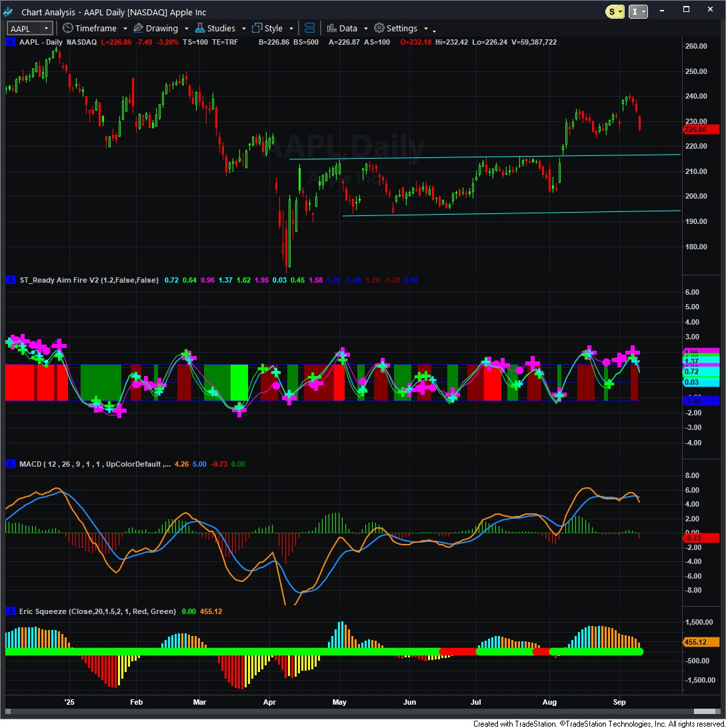Open the Timeframe dropdown arrow
This screenshot has height=728, width=726.
[x=123, y=29]
